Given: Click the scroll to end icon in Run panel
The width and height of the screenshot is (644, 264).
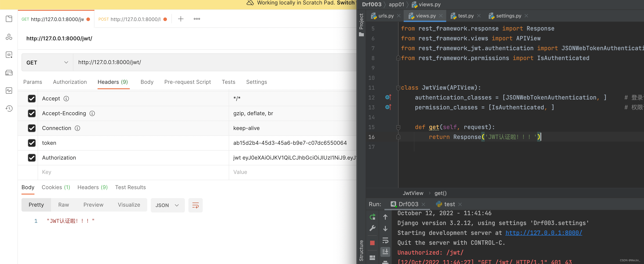Looking at the screenshot, I should (x=385, y=251).
